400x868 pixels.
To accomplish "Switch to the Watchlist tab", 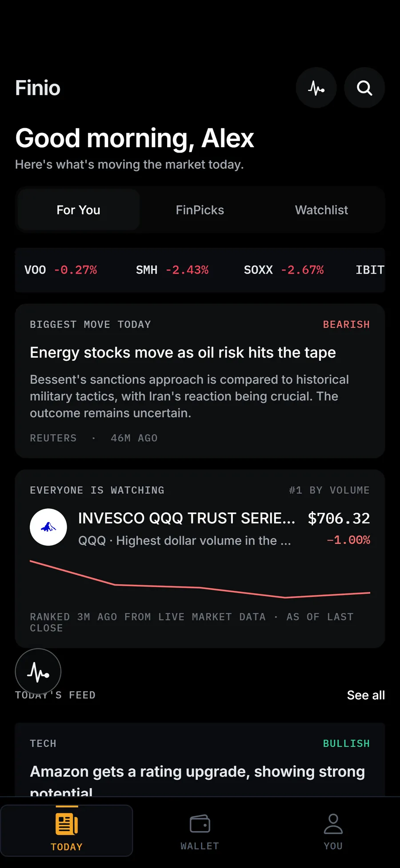I will point(321,210).
